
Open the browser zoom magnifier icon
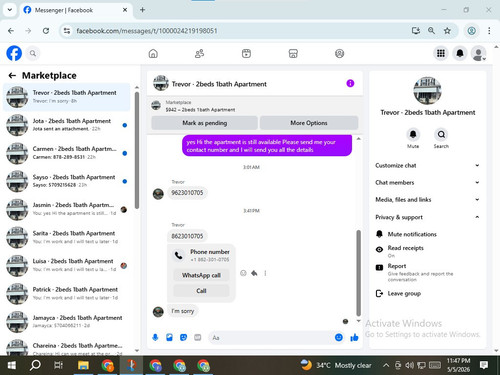(x=431, y=31)
